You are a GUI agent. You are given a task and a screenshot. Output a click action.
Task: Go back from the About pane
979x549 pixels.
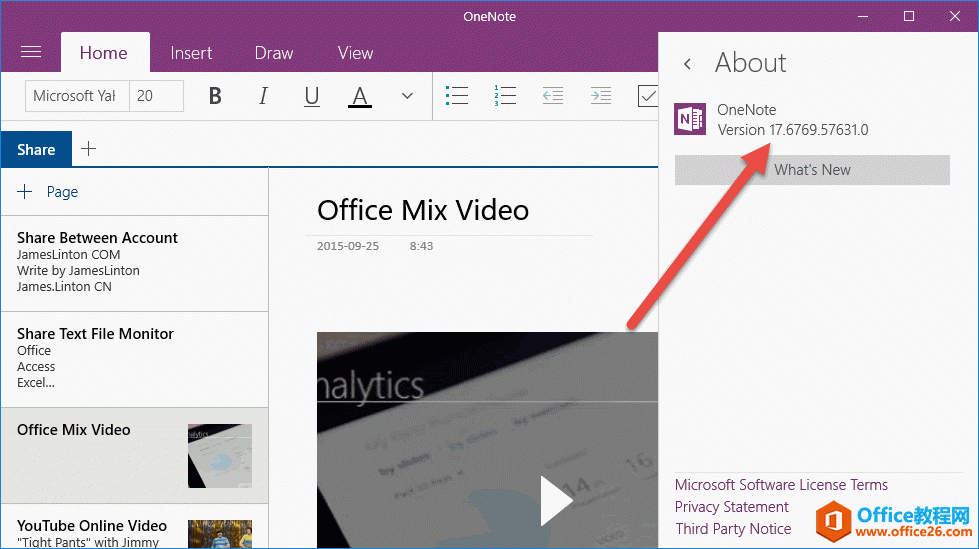point(687,64)
